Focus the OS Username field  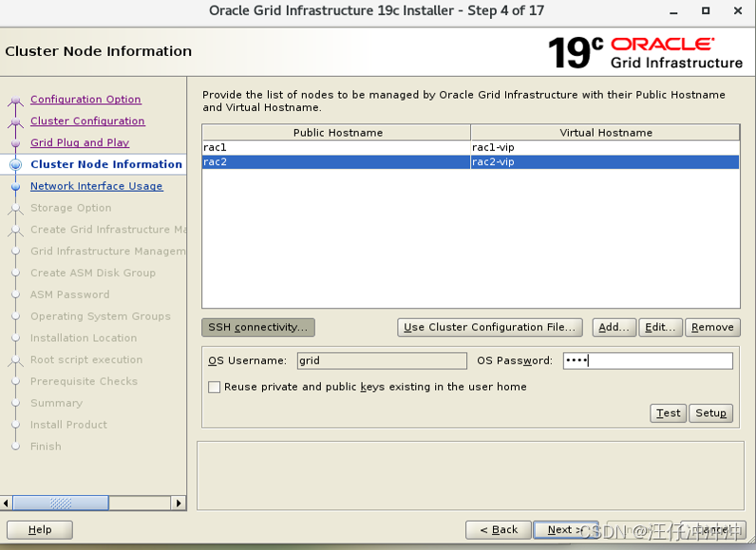point(382,361)
